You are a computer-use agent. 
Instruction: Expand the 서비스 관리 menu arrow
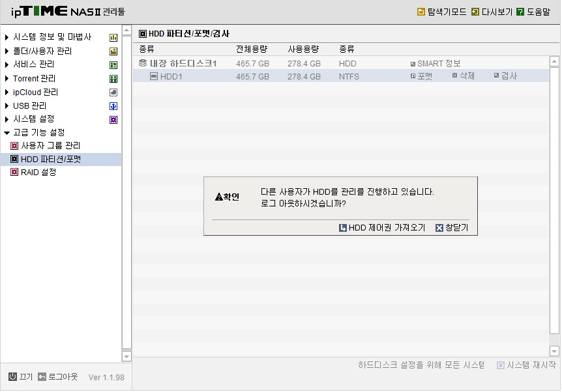7,65
